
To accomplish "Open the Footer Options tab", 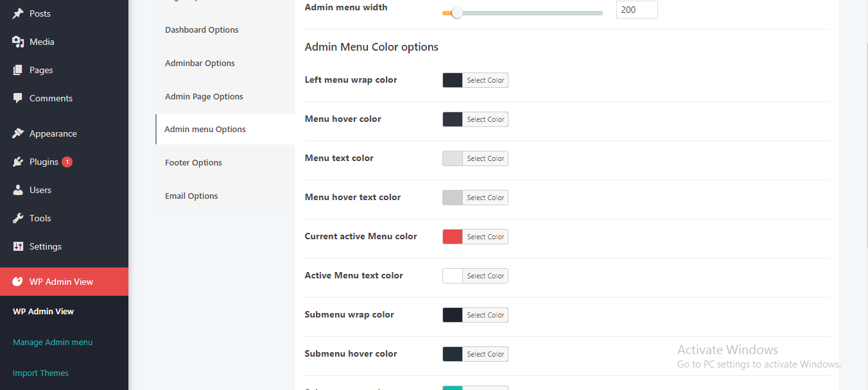I will 193,163.
